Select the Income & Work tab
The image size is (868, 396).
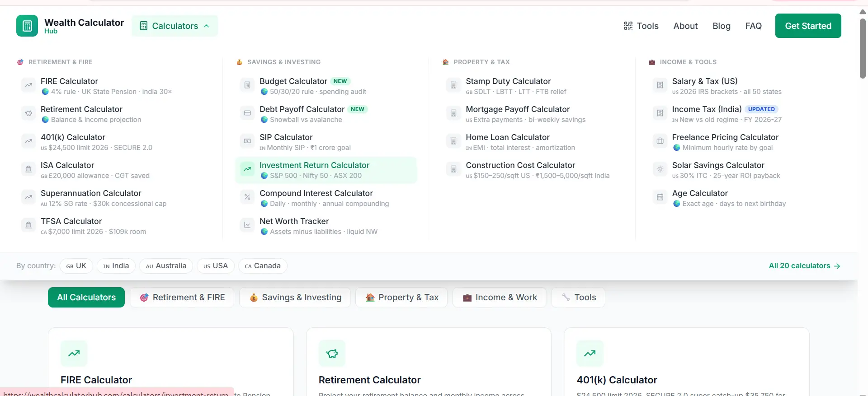pos(500,298)
